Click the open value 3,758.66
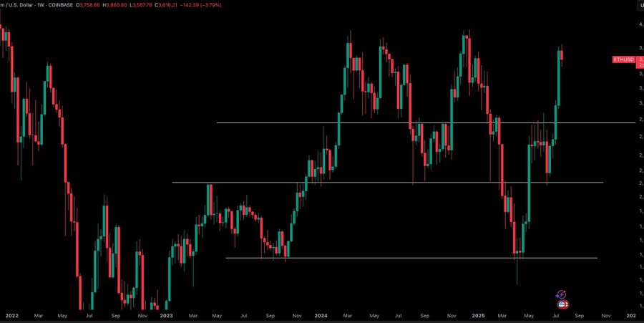This screenshot has width=644, height=323. [x=89, y=5]
